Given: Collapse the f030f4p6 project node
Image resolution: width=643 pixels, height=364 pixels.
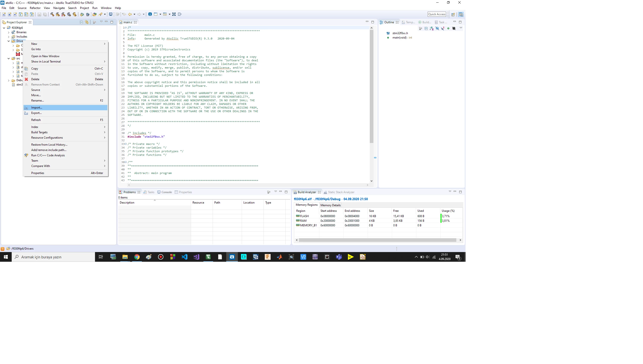Looking at the screenshot, I should (4, 28).
